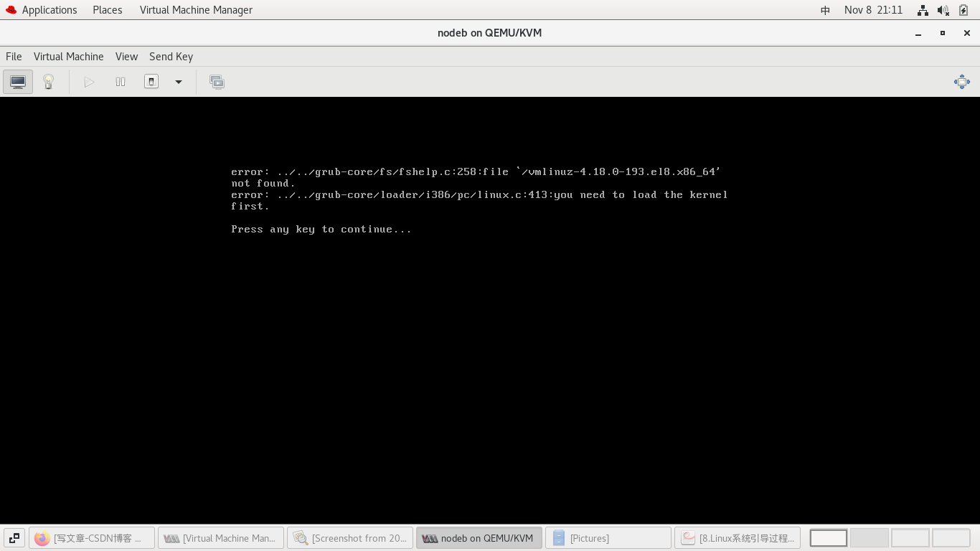Open the snapshots icon on the toolbar
This screenshot has width=980, height=551.
217,81
